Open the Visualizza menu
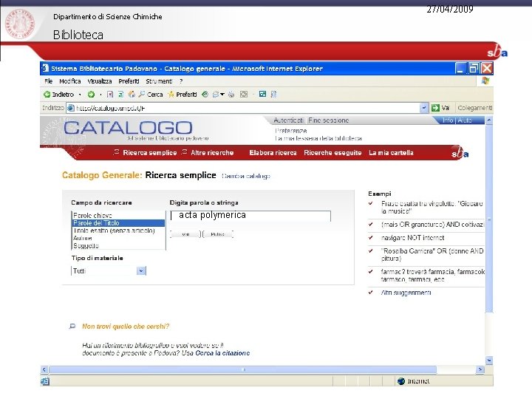This screenshot has height=399, width=532. [100, 81]
